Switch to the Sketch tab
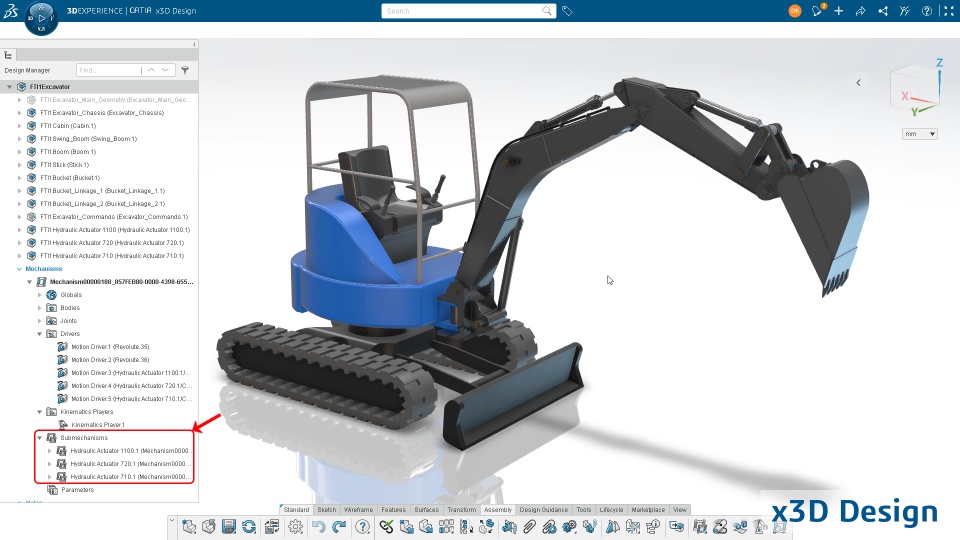The image size is (960, 540). coord(326,509)
